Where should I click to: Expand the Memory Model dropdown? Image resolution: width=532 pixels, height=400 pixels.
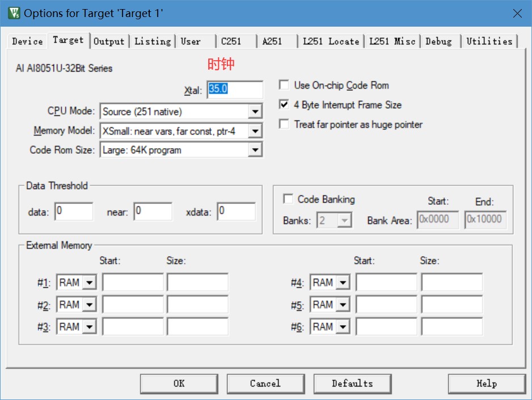pos(255,131)
